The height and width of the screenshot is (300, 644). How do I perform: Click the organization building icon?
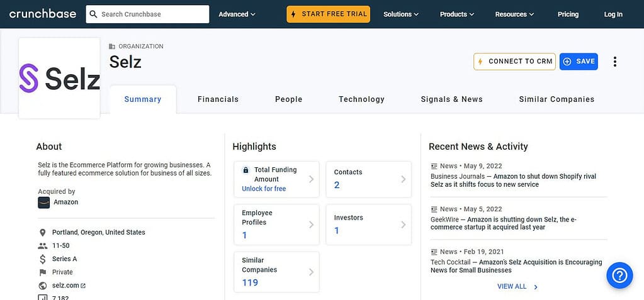[112, 47]
